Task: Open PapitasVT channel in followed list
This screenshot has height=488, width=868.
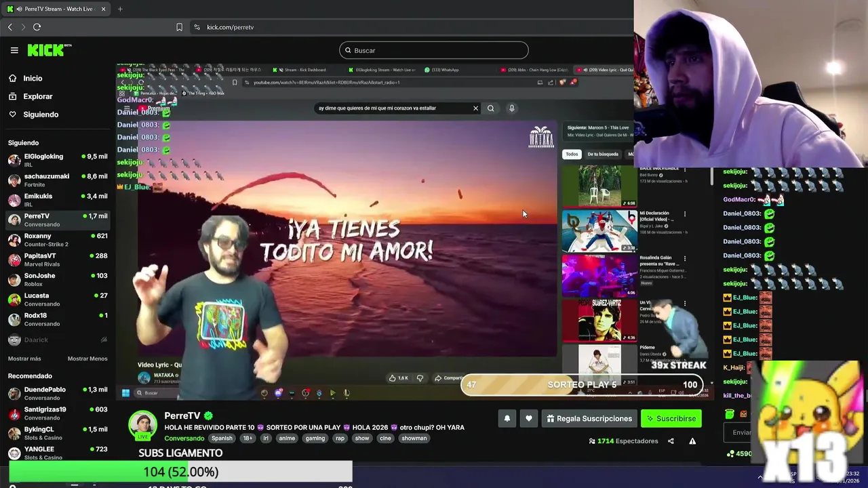Action: [x=58, y=260]
